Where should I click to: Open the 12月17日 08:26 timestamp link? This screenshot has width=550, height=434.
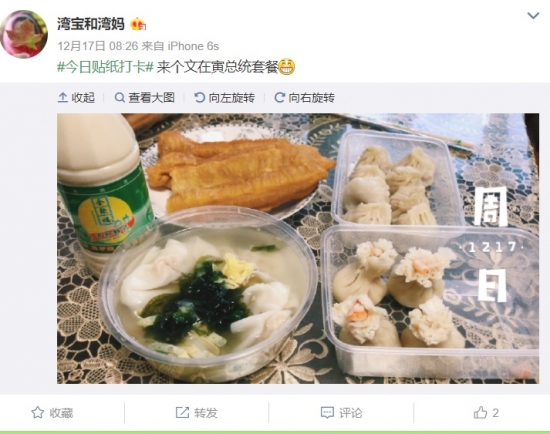click(x=98, y=46)
